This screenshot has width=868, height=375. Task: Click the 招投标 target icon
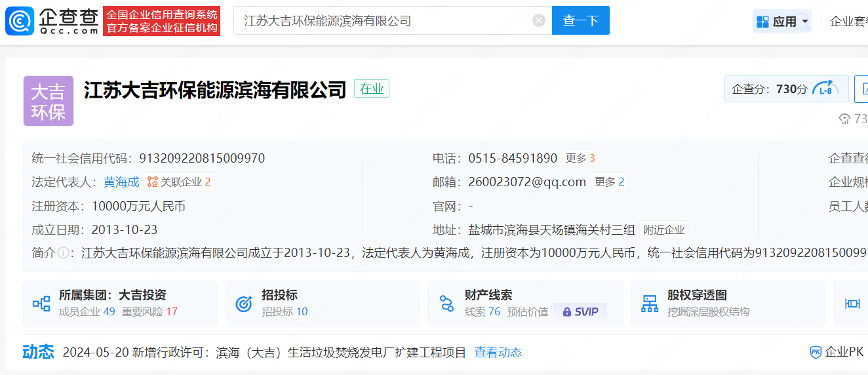click(x=244, y=304)
